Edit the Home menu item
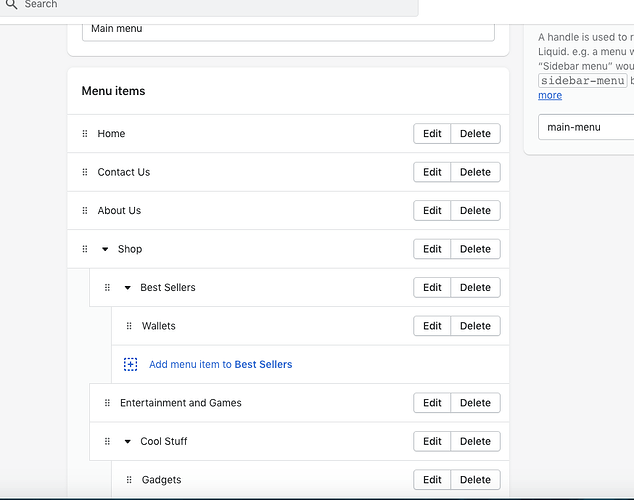The height and width of the screenshot is (500, 634). (432, 134)
